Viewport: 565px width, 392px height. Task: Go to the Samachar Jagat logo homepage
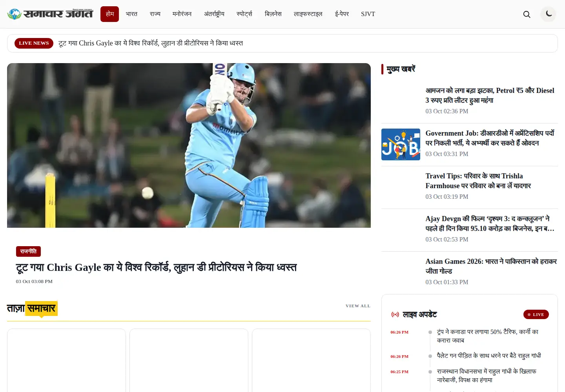pyautogui.click(x=50, y=14)
